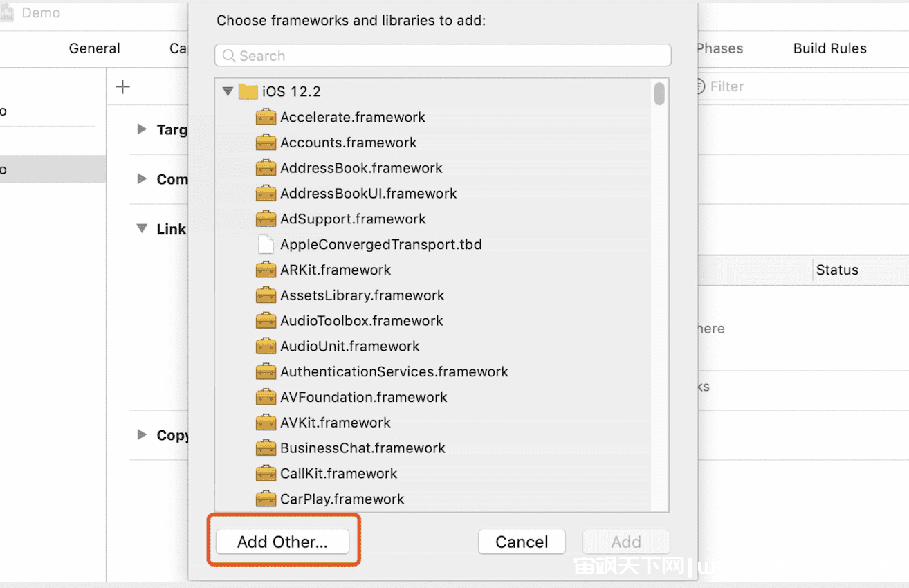Screen dimensions: 909x588
Task: Expand the Copy build phase triangle
Action: coord(142,434)
